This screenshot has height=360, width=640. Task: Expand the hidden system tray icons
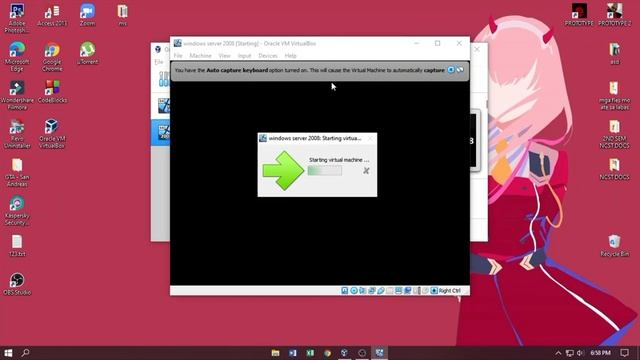(558, 353)
